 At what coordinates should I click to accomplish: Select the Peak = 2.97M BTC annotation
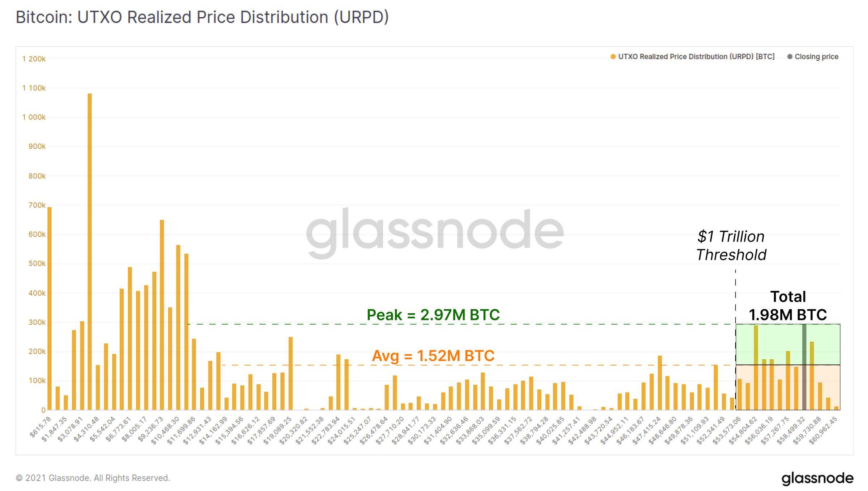pos(433,315)
